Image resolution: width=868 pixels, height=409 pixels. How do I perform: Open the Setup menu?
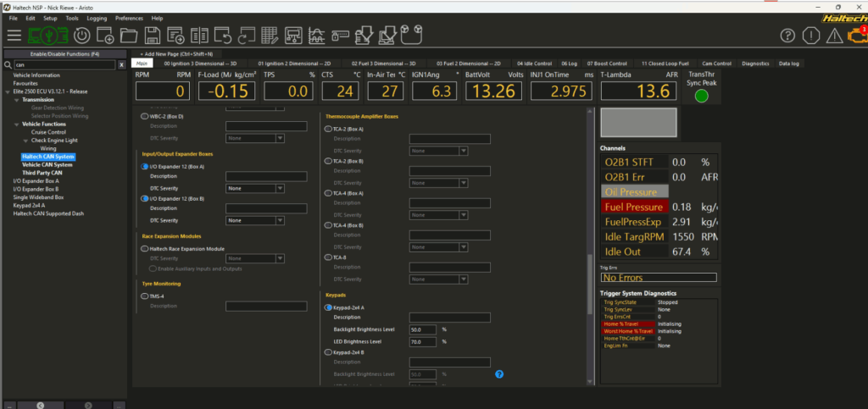coord(50,19)
